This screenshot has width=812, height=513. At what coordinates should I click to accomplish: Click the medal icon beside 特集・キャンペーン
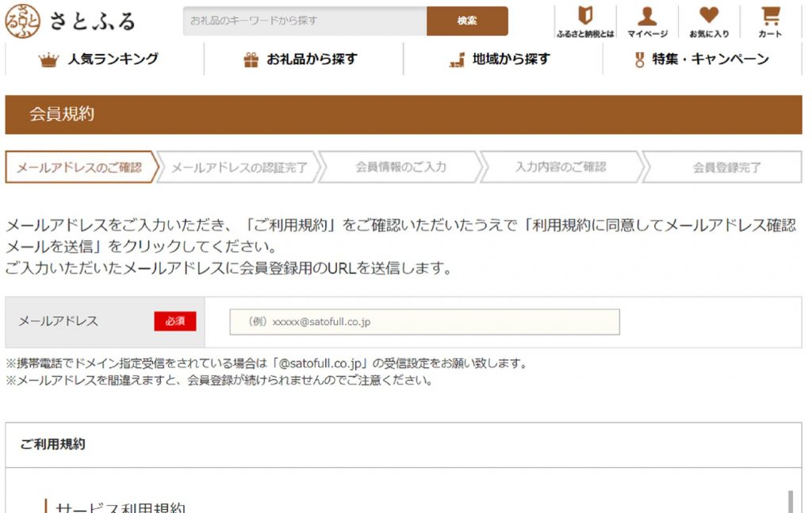(639, 60)
